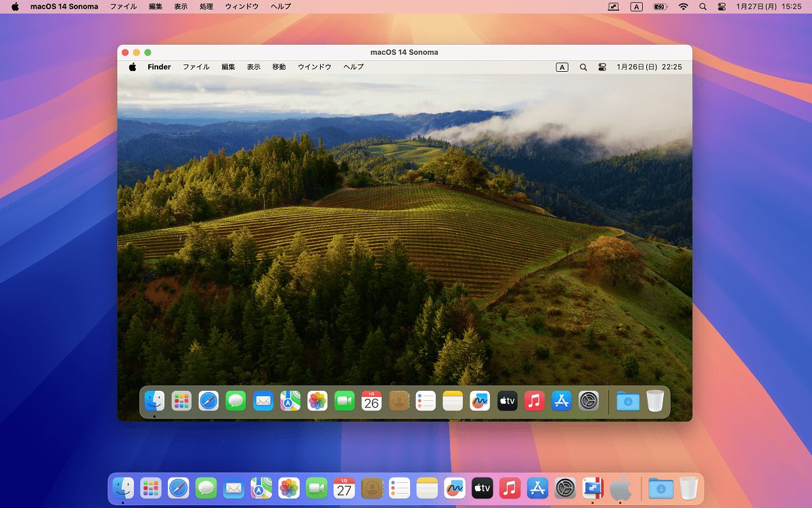Open FaceTime in the guest VM dock
The image size is (812, 508).
(344, 401)
